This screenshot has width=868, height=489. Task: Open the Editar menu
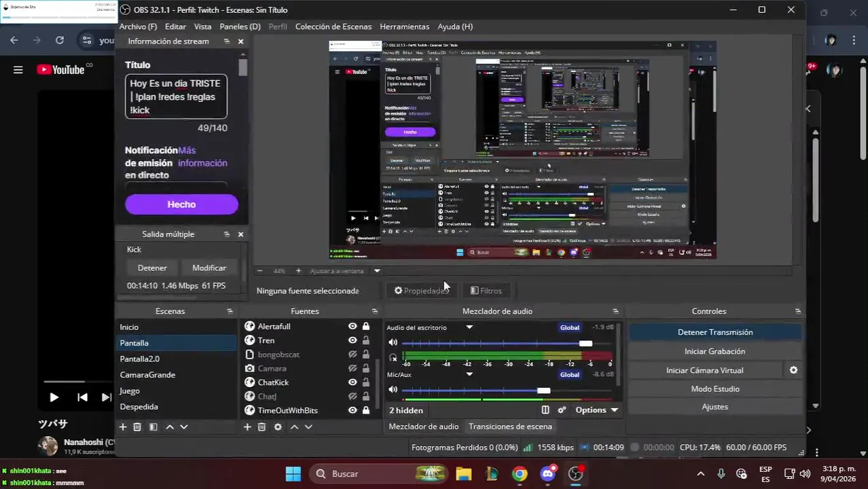[175, 26]
